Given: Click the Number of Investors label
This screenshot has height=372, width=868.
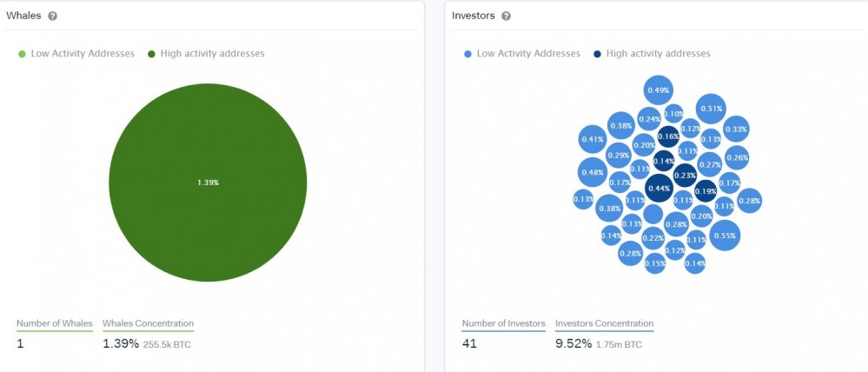Looking at the screenshot, I should [503, 323].
